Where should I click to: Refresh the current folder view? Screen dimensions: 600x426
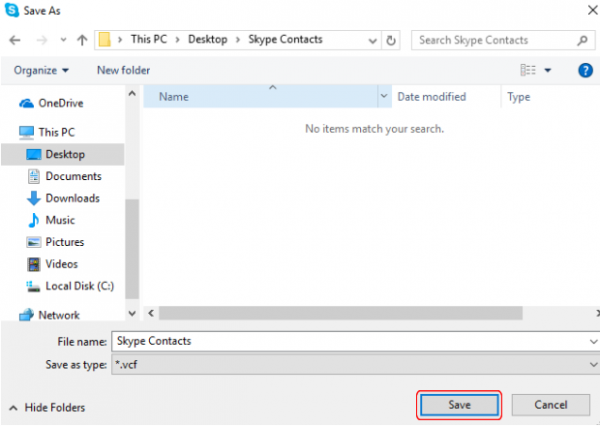391,40
